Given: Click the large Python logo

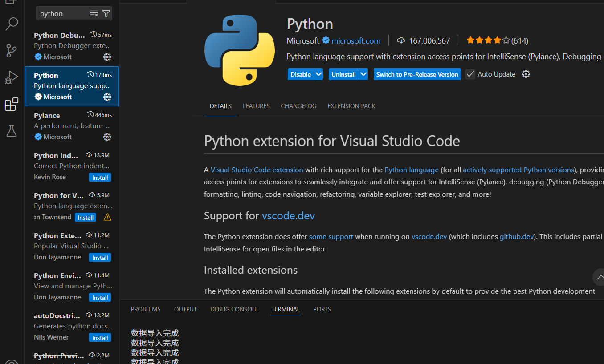Looking at the screenshot, I should pyautogui.click(x=240, y=50).
